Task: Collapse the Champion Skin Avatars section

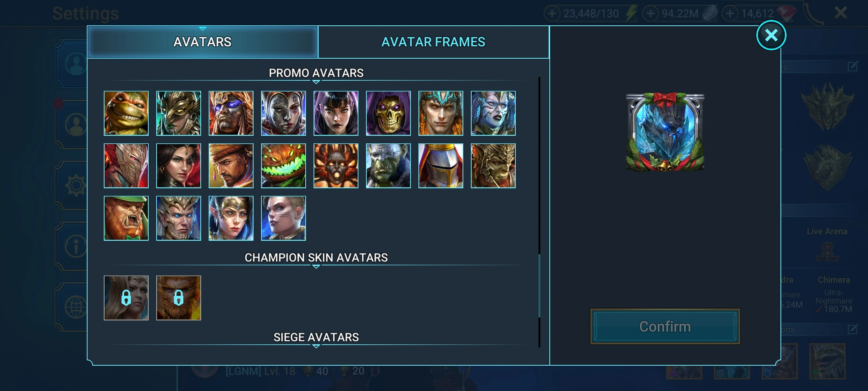Action: coord(316,258)
